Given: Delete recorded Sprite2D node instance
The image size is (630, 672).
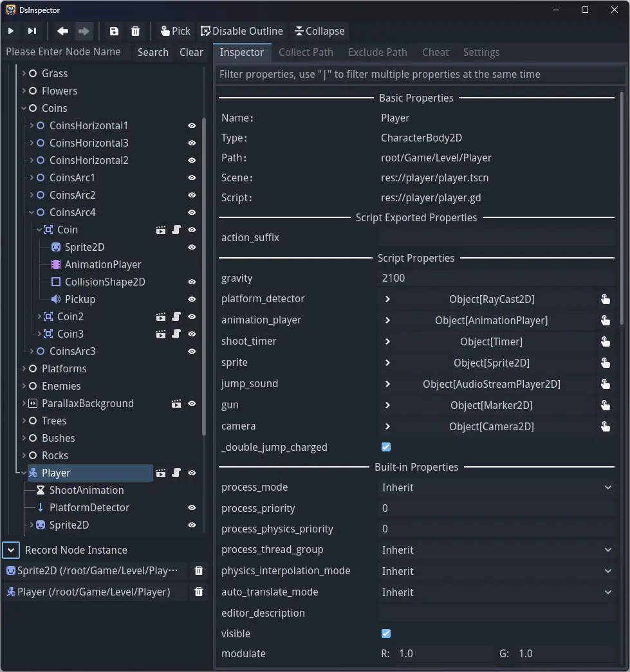Looking at the screenshot, I should coord(199,571).
